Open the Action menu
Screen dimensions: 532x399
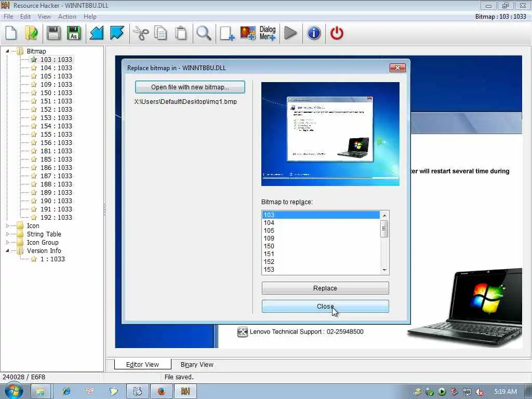point(67,17)
